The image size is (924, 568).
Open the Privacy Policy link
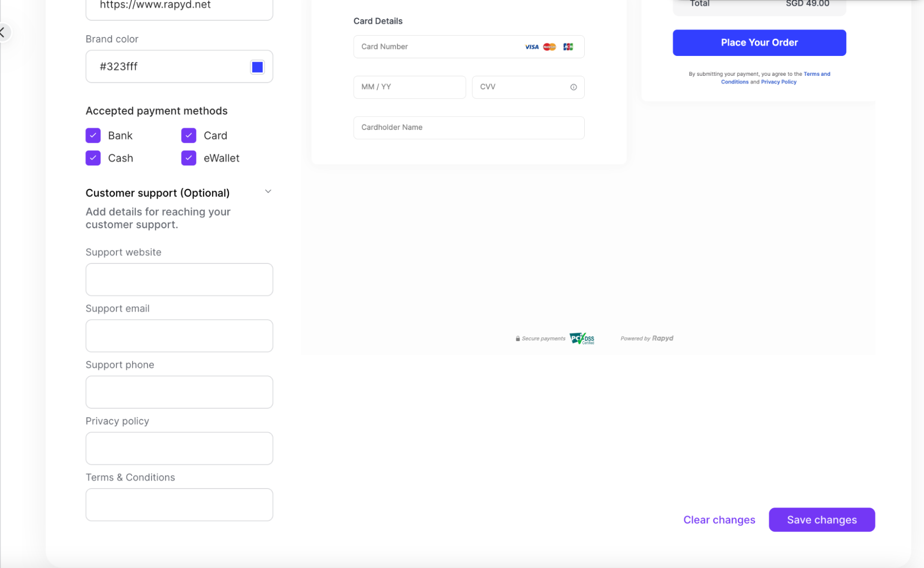[x=778, y=82]
